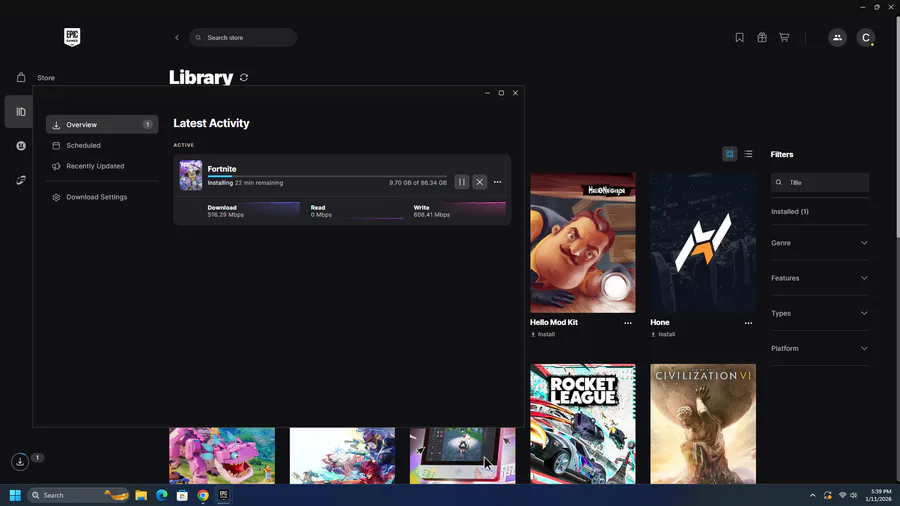
Task: Open the downloads icon in the sidebar
Action: (20, 461)
